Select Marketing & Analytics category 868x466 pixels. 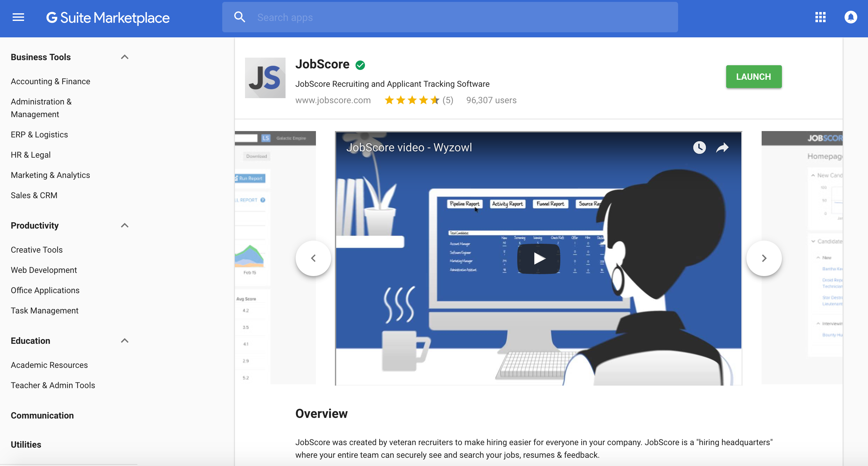[51, 175]
